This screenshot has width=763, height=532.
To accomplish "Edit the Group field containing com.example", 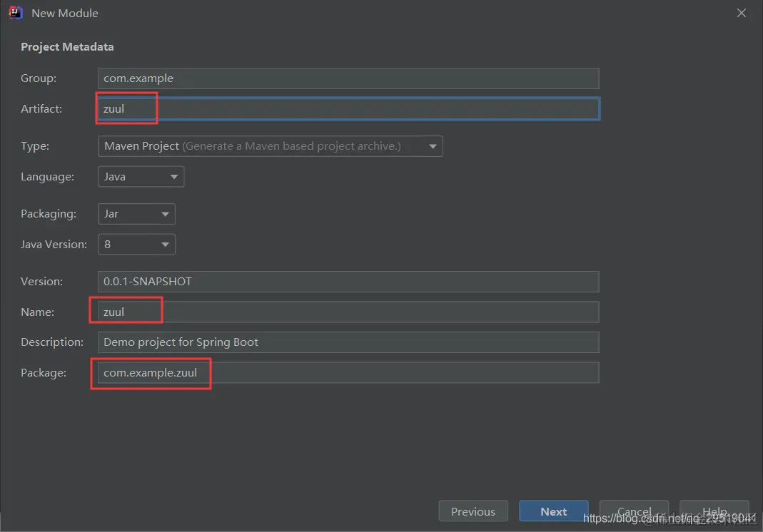I will (348, 78).
